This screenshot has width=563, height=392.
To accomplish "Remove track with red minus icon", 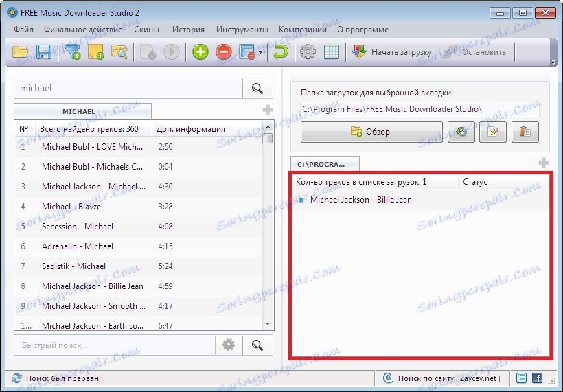I will click(224, 52).
